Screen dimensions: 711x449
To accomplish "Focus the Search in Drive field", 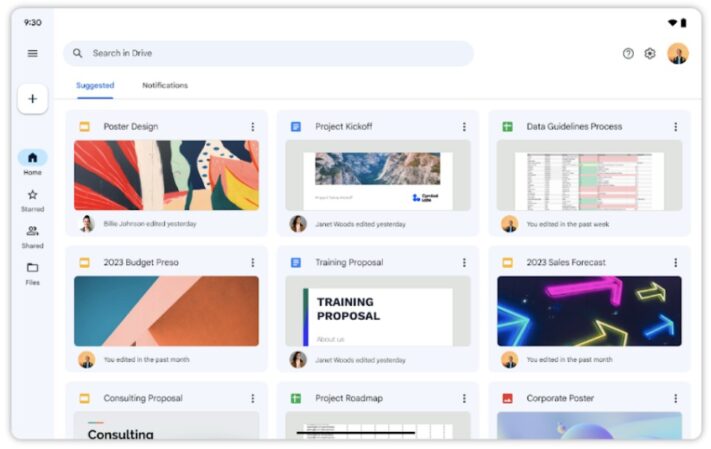I will [x=268, y=54].
